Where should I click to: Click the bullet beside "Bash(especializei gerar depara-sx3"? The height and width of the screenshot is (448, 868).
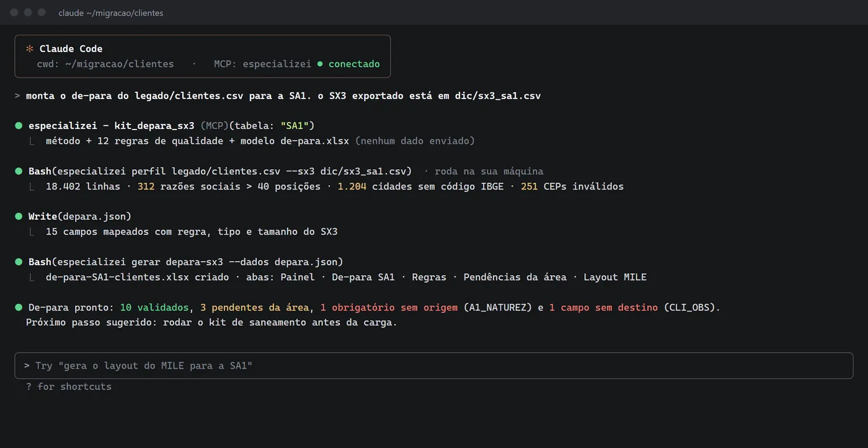[x=19, y=261]
